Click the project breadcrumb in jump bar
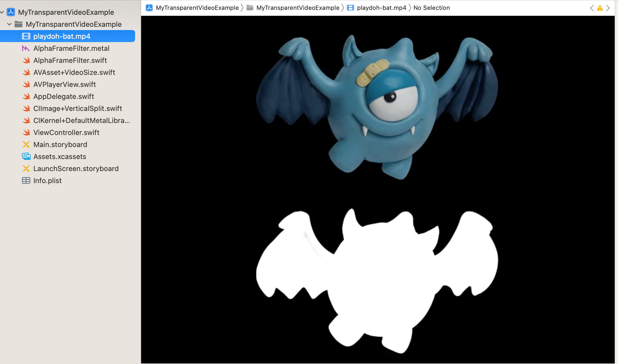The image size is (618, 364). (197, 8)
